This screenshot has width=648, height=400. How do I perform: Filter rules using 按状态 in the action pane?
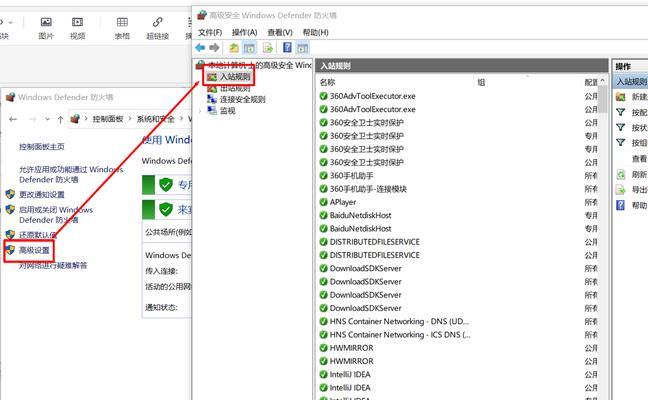point(639,128)
